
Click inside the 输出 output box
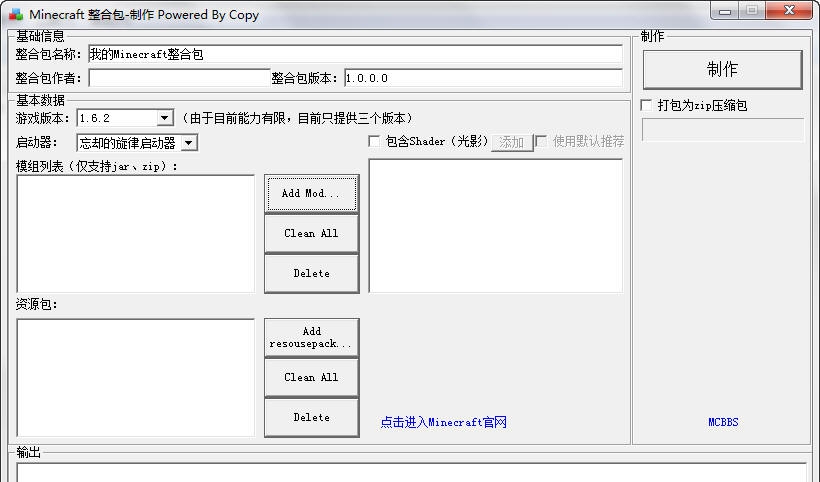411,473
